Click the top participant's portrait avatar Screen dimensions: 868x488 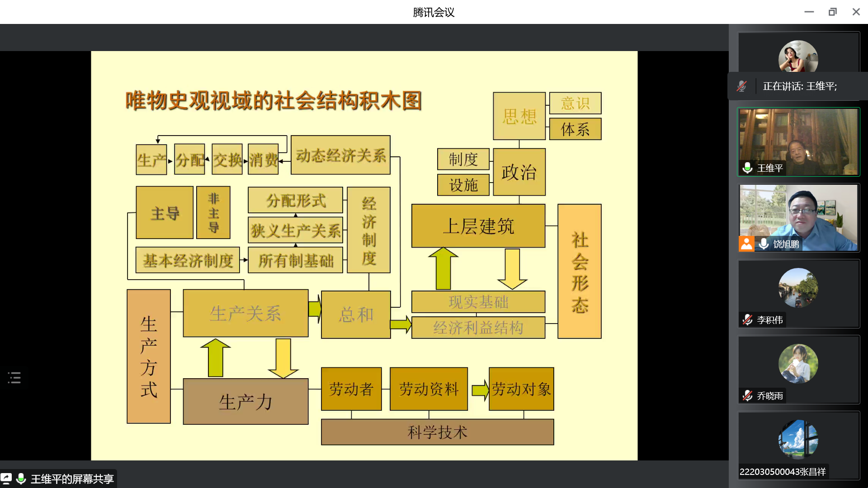click(x=798, y=57)
